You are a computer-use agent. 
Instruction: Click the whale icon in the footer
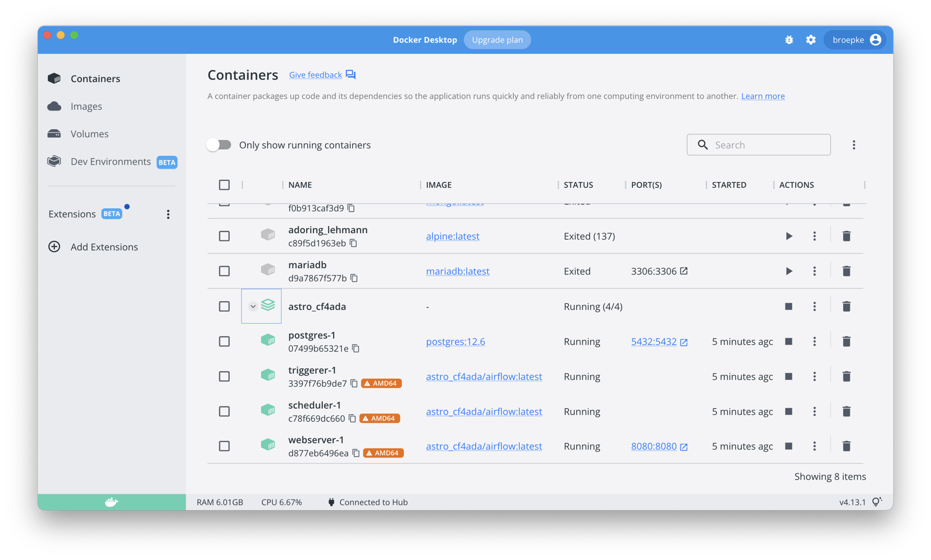pos(111,501)
